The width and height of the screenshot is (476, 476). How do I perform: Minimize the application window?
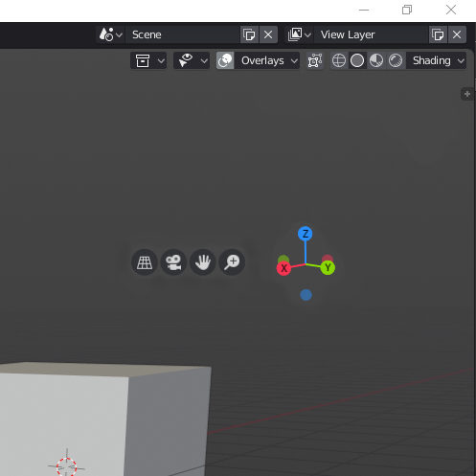tap(364, 10)
